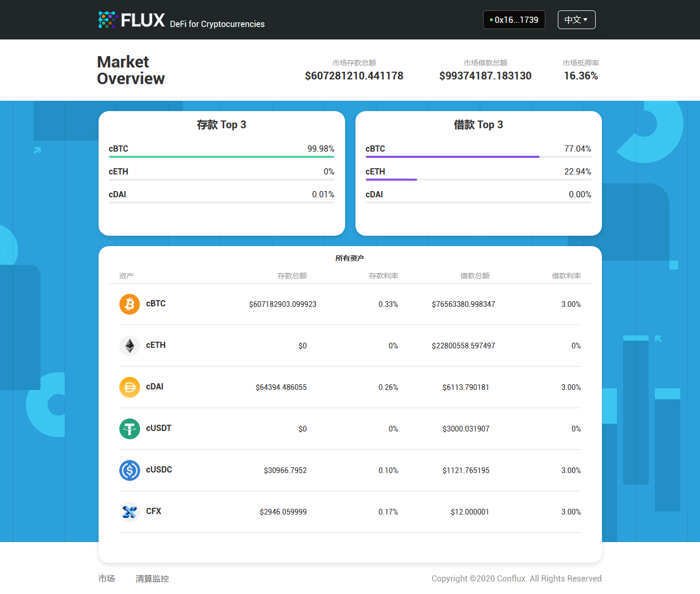Click cBTC borrow total $76563380.998347

[463, 304]
